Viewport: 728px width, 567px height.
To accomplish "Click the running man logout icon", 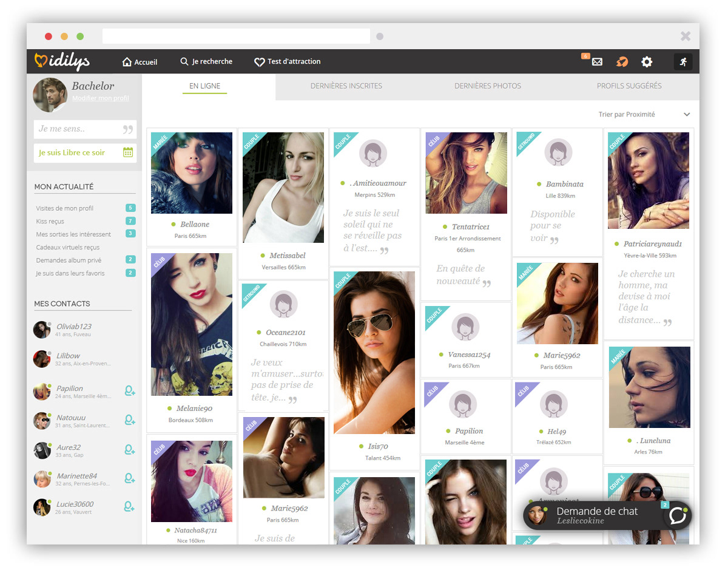I will click(x=683, y=61).
